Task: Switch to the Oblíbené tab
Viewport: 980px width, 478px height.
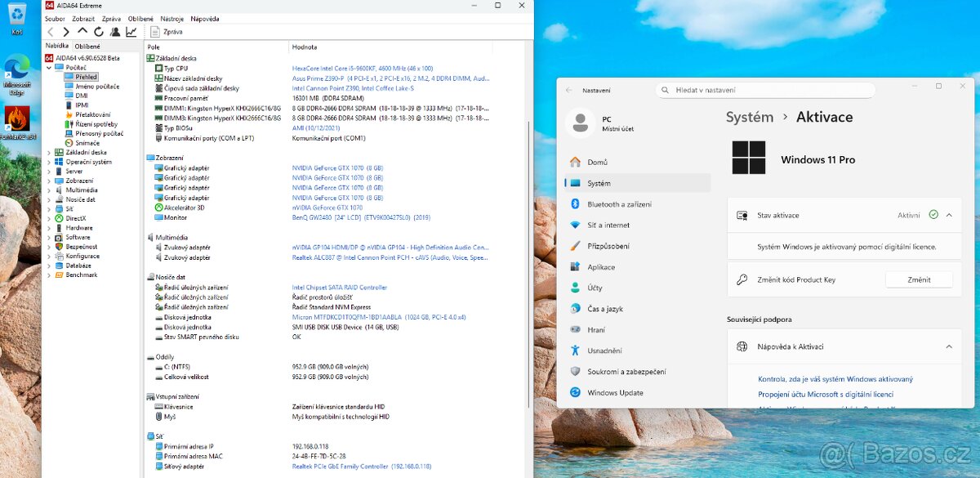Action: [x=87, y=47]
